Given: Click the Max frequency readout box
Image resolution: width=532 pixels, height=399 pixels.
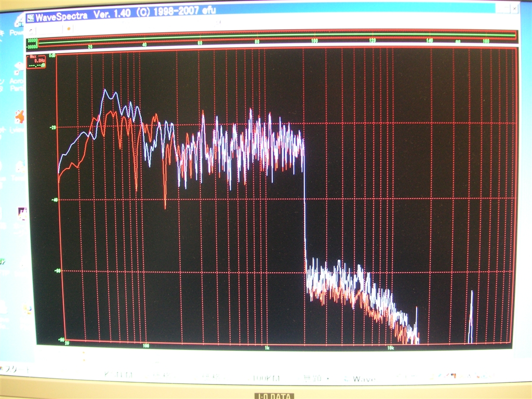Looking at the screenshot, I should click(36, 61).
